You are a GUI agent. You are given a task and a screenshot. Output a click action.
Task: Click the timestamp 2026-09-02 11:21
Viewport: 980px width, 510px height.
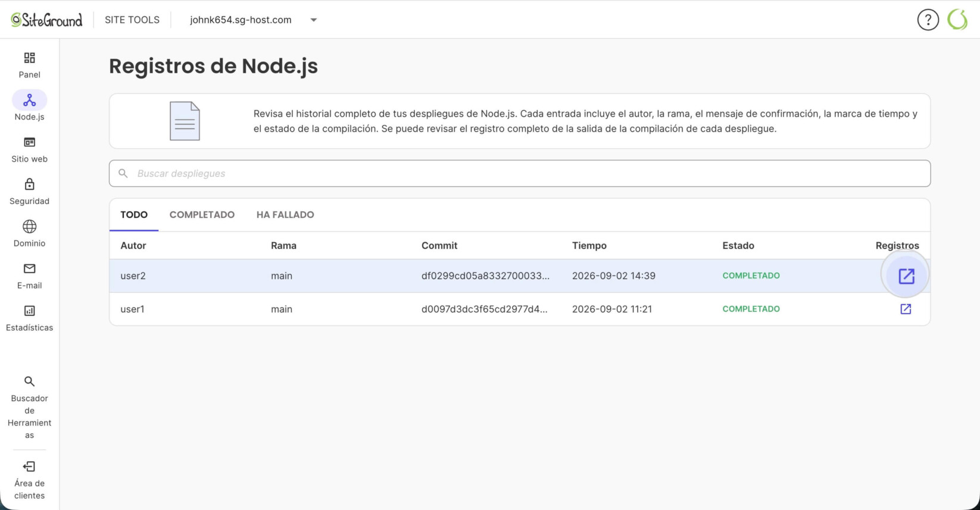[x=612, y=309]
